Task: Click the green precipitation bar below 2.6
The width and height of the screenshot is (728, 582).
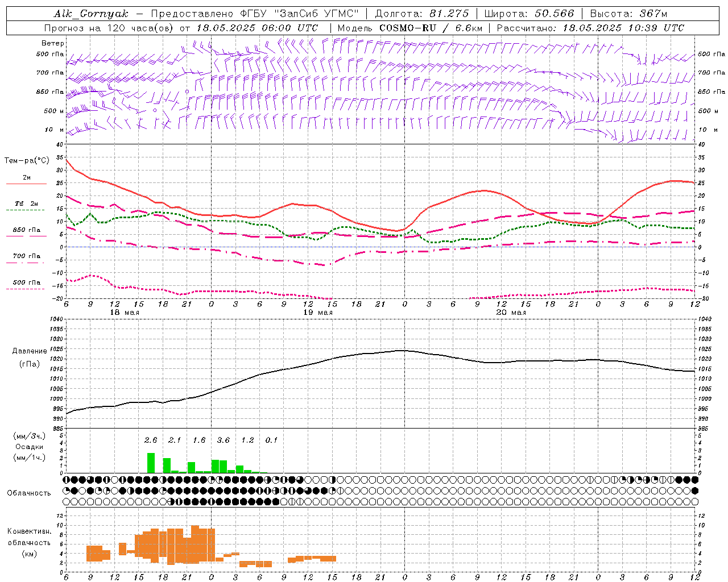Action: [x=151, y=463]
